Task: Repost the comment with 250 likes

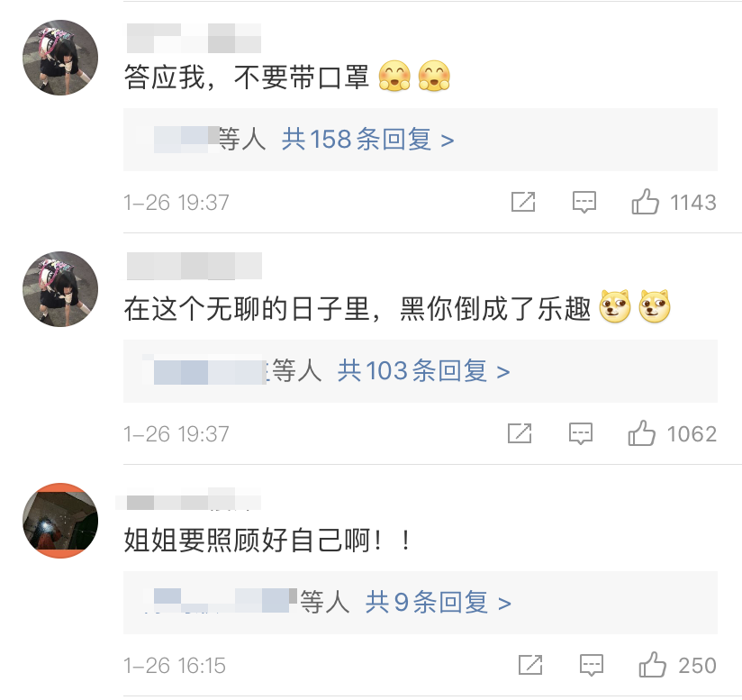Action: [530, 665]
